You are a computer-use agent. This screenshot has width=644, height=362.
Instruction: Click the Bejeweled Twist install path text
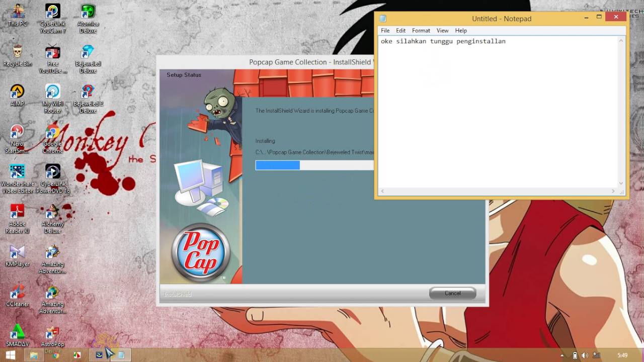click(x=314, y=152)
